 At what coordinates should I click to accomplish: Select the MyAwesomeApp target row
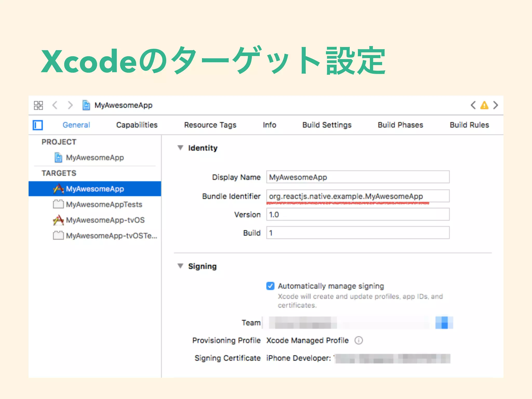(x=95, y=189)
